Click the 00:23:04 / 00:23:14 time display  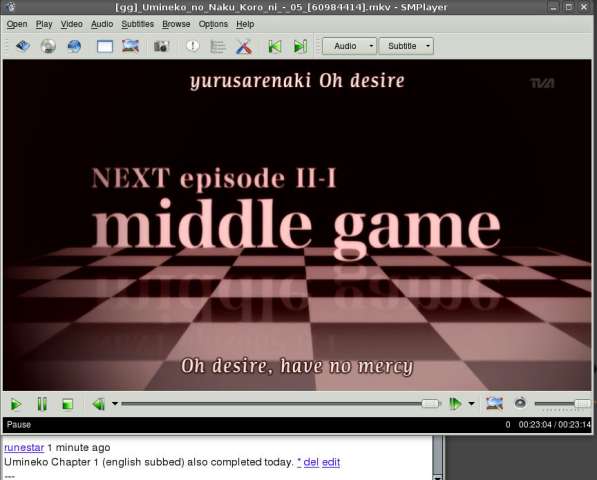554,425
